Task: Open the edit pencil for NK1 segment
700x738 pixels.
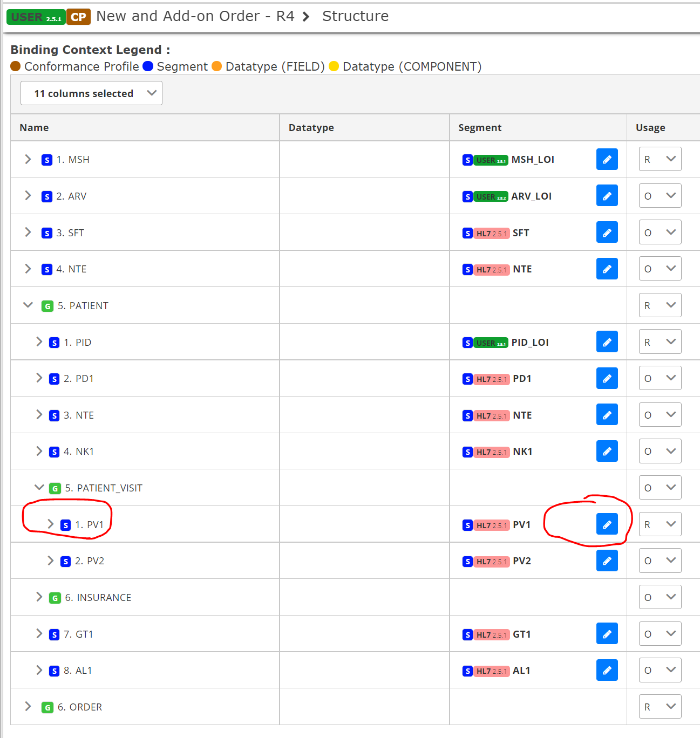Action: click(x=607, y=451)
